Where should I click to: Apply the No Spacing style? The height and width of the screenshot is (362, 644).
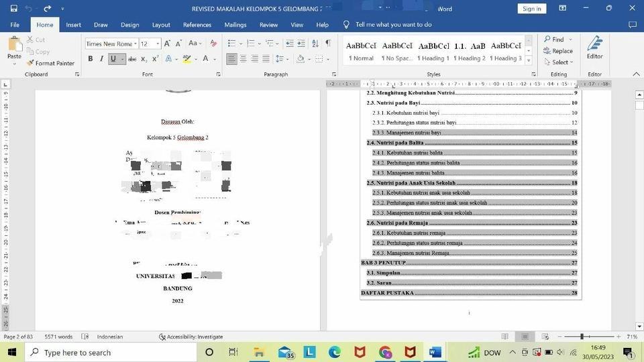pos(396,52)
